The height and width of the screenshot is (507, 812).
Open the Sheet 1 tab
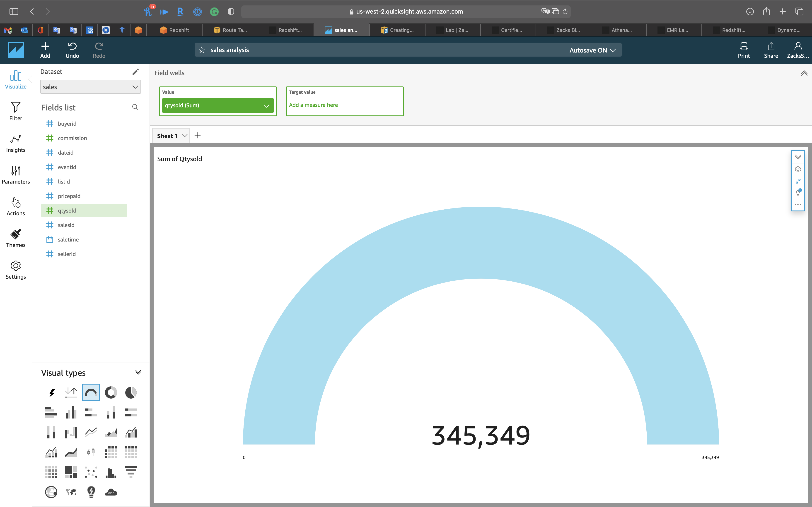167,136
